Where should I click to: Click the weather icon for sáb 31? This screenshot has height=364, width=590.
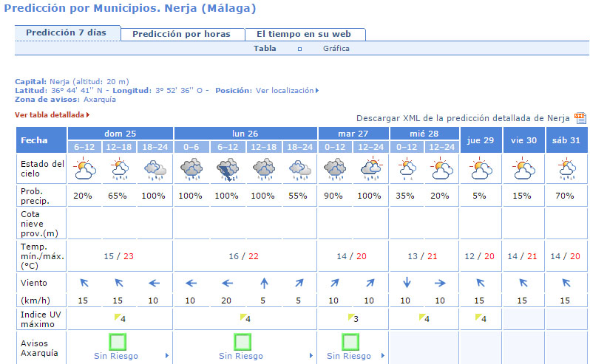(x=566, y=170)
